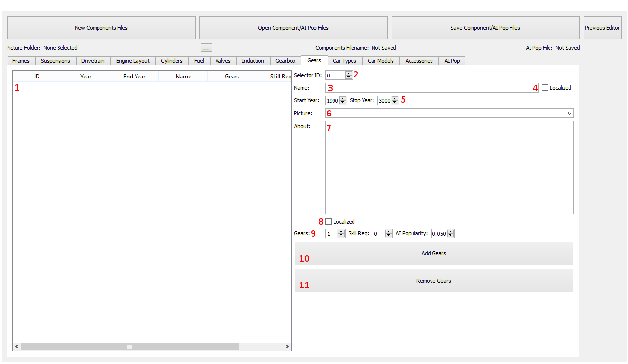Click the horizontal scrollbar left arrow
Viewport: 628px width, 364px height.
point(17,347)
